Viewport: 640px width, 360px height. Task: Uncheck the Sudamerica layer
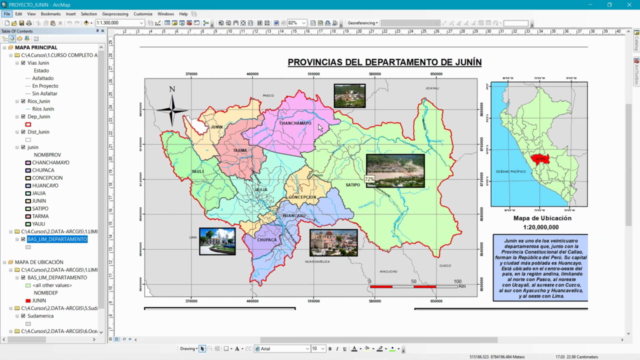click(x=23, y=316)
